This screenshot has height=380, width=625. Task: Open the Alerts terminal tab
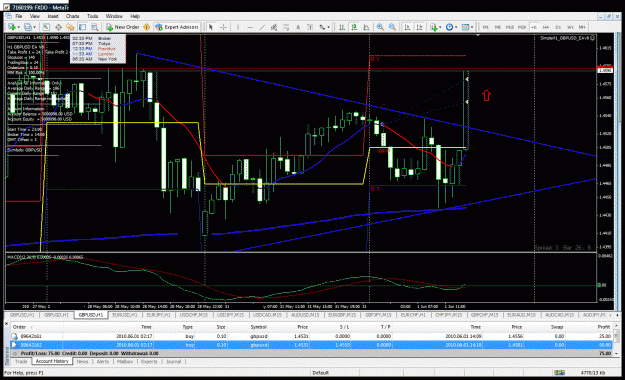tap(102, 362)
